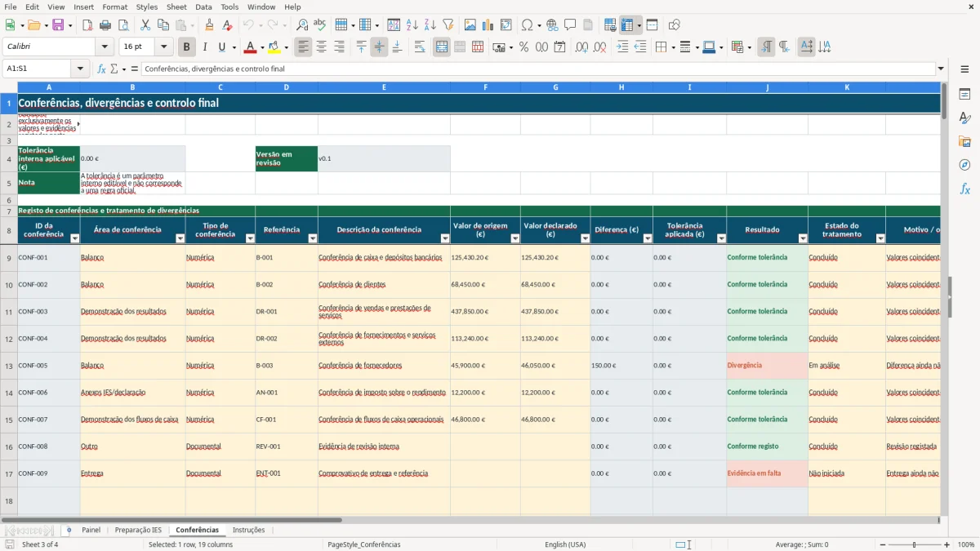Open Find and Replace
Image resolution: width=980 pixels, height=551 pixels.
tap(302, 25)
